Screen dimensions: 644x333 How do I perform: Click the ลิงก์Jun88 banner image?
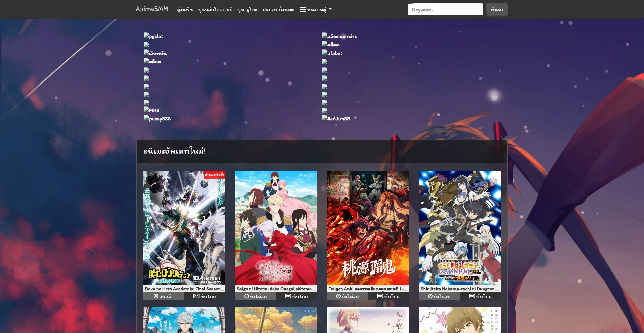point(336,118)
